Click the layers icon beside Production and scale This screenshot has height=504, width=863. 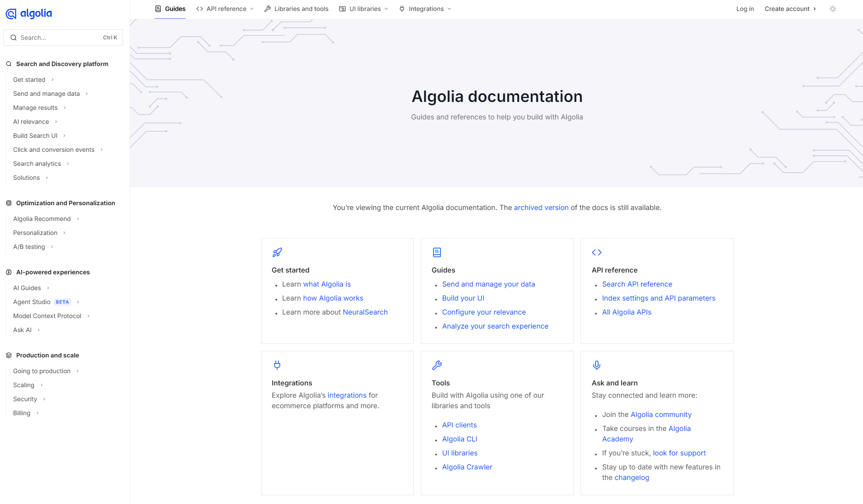[9, 355]
